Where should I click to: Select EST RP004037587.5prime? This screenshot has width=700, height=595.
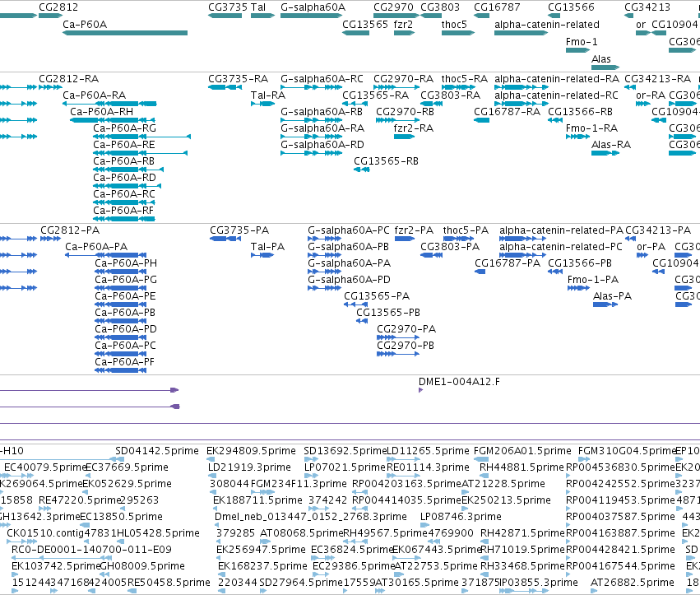(x=620, y=517)
